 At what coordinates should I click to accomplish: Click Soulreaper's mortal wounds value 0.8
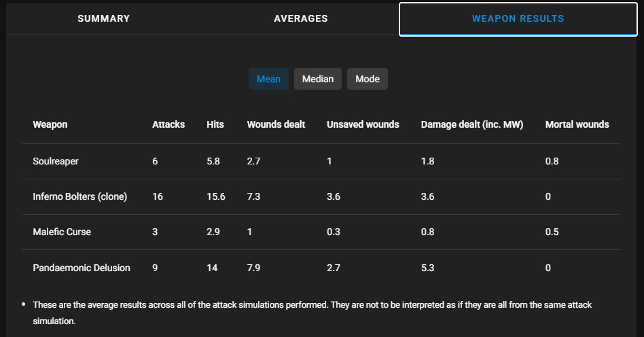click(x=552, y=161)
